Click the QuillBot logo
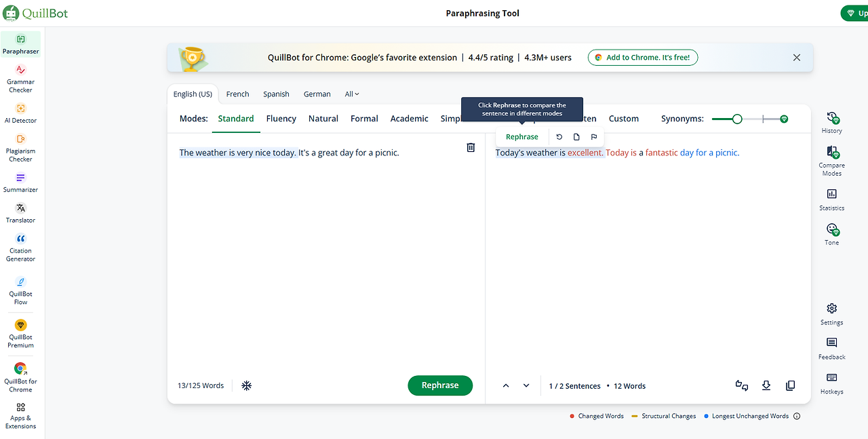The width and height of the screenshot is (868, 439). (x=35, y=13)
